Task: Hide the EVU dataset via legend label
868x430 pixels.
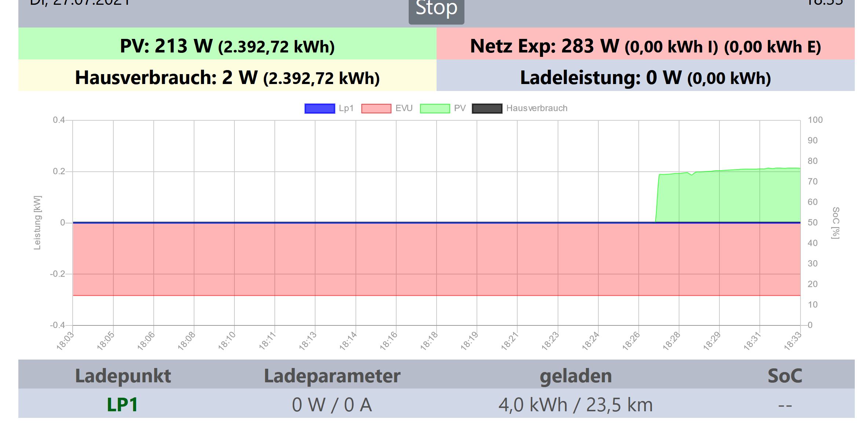Action: tap(404, 108)
